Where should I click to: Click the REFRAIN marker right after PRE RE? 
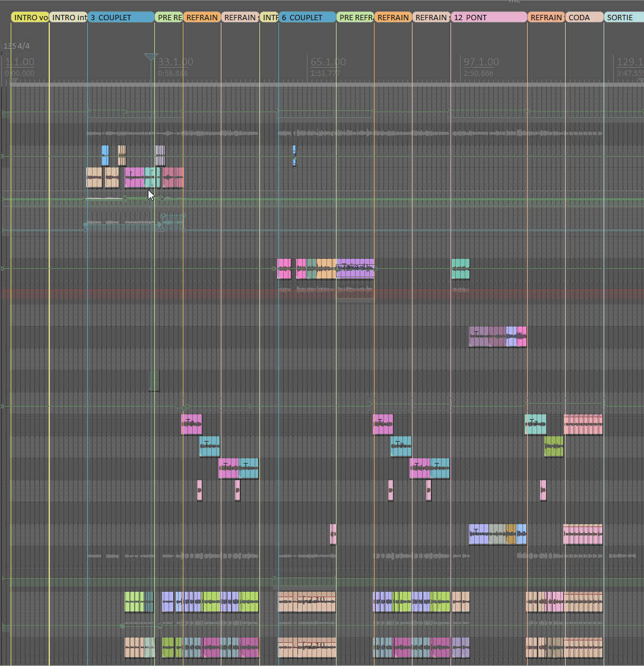click(202, 17)
